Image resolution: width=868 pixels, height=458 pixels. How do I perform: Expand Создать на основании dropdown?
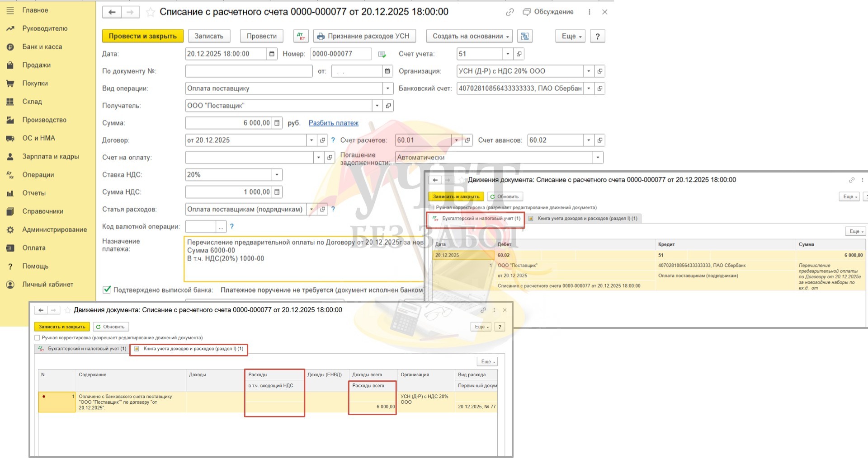[471, 36]
